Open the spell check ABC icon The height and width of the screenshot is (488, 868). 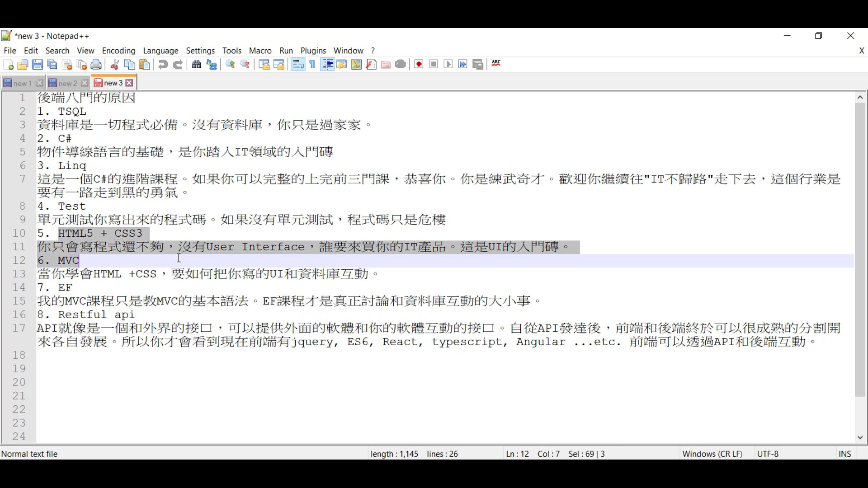[x=496, y=64]
